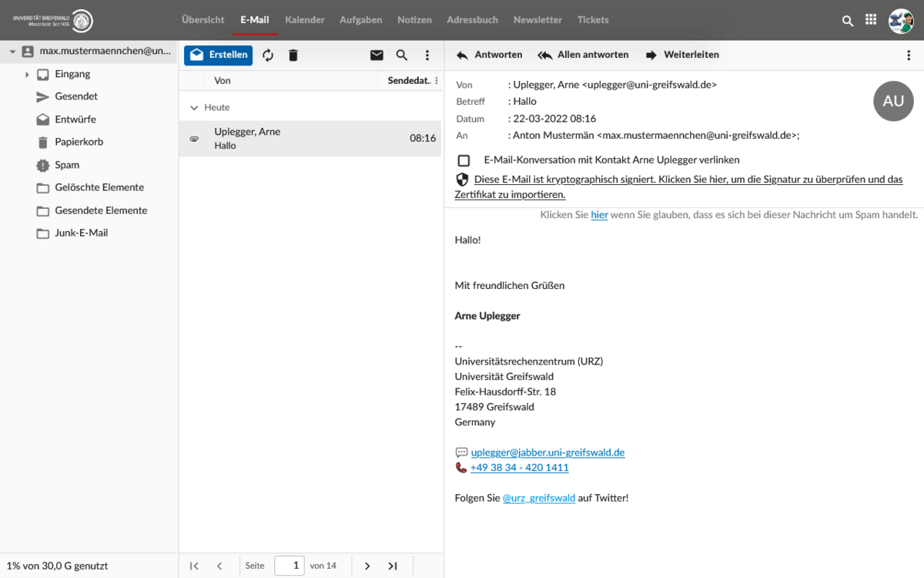Open three-dot menu in message view
Screen dimensions: 924x578
(x=909, y=55)
